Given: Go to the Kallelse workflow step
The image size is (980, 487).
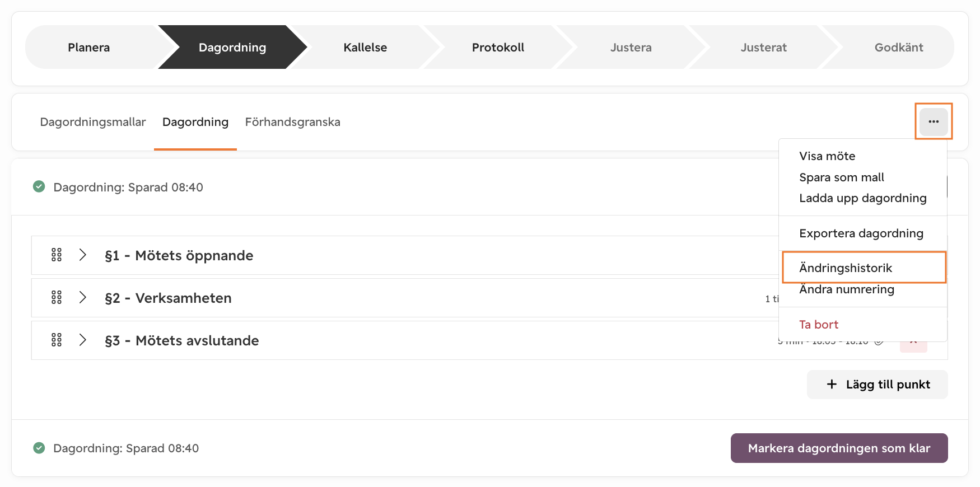Looking at the screenshot, I should (365, 48).
